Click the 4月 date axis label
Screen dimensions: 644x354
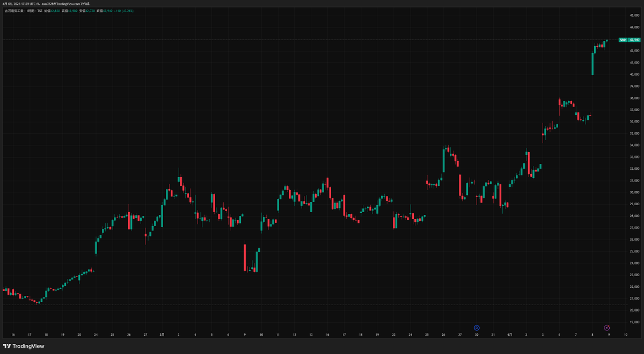click(x=509, y=334)
